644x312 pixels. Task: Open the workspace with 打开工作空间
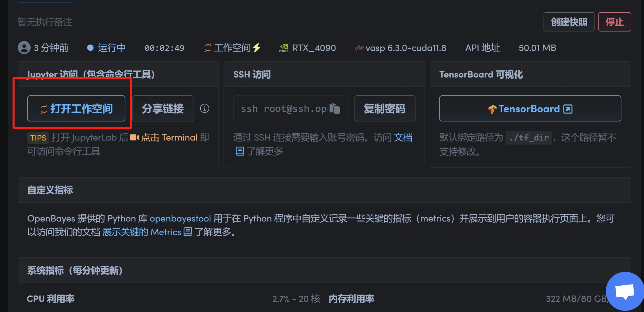[x=76, y=108]
